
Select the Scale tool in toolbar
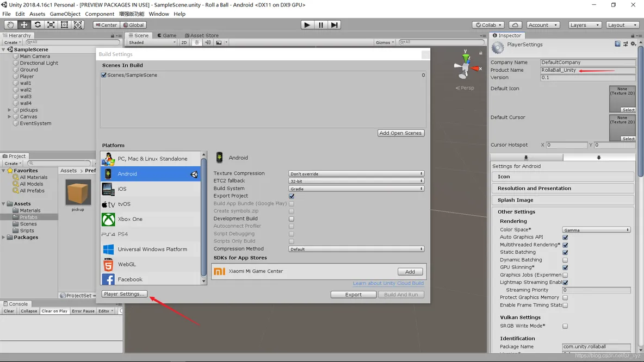click(x=51, y=25)
